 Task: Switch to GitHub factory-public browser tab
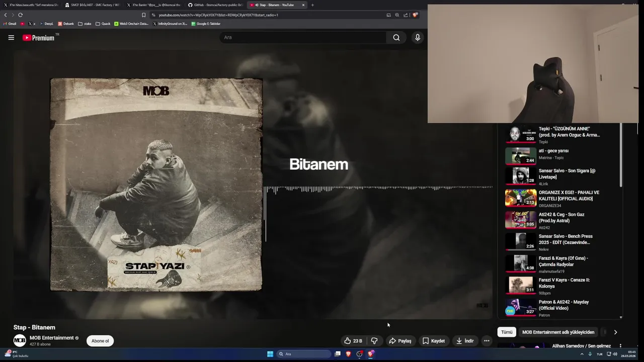[215, 5]
